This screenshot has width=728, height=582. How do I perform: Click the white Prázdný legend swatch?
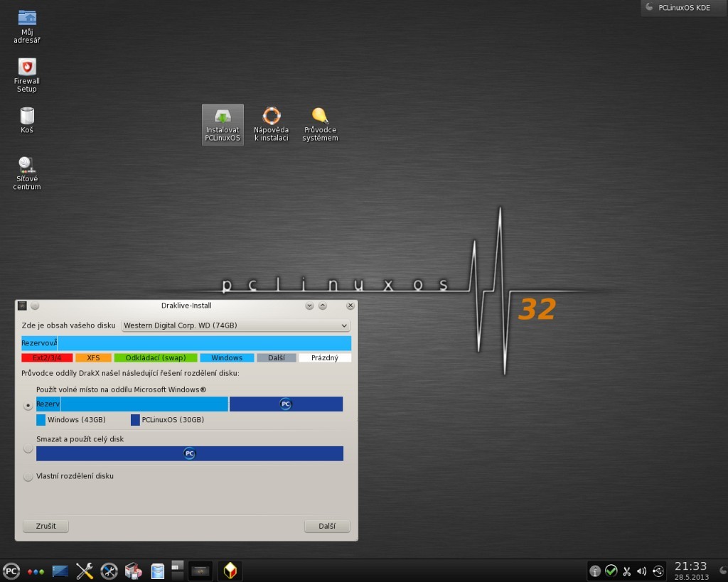(325, 358)
